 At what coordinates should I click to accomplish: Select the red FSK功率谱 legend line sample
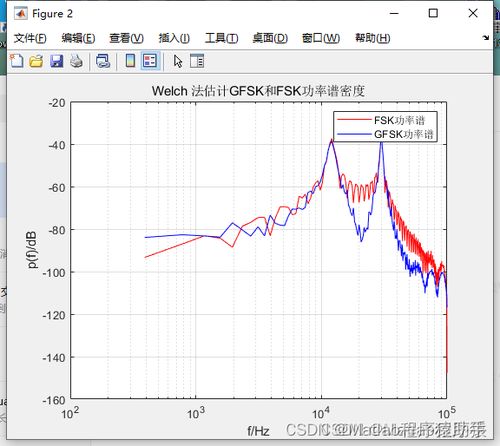(x=354, y=119)
